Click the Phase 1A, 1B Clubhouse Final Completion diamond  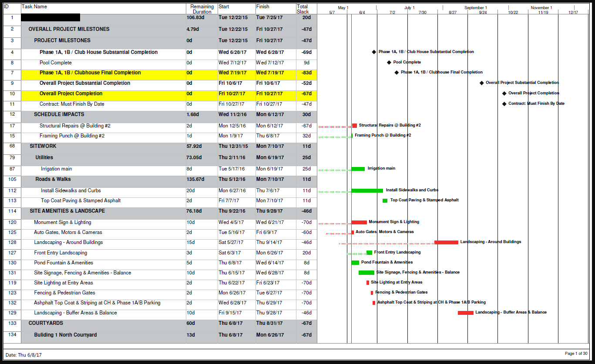pyautogui.click(x=396, y=72)
